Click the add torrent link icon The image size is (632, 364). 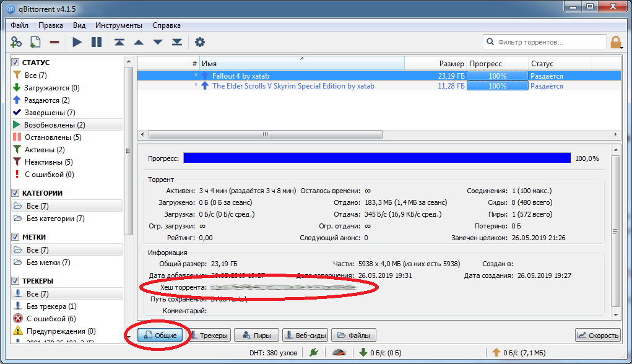point(17,42)
